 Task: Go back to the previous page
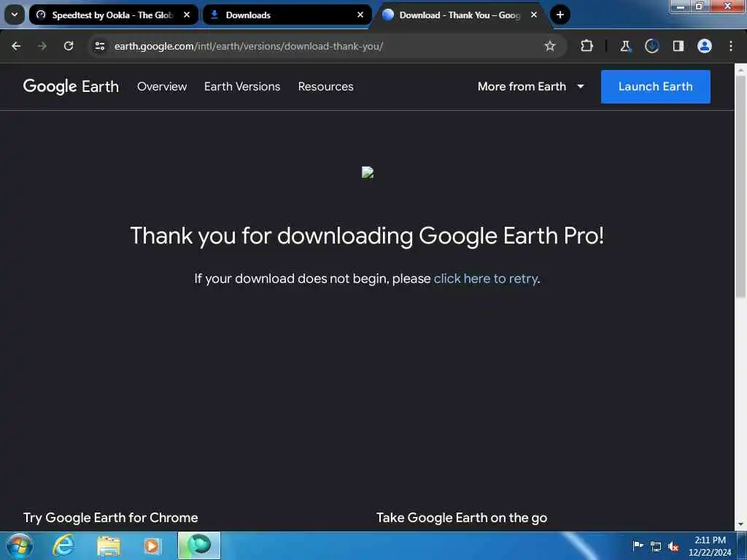tap(16, 46)
